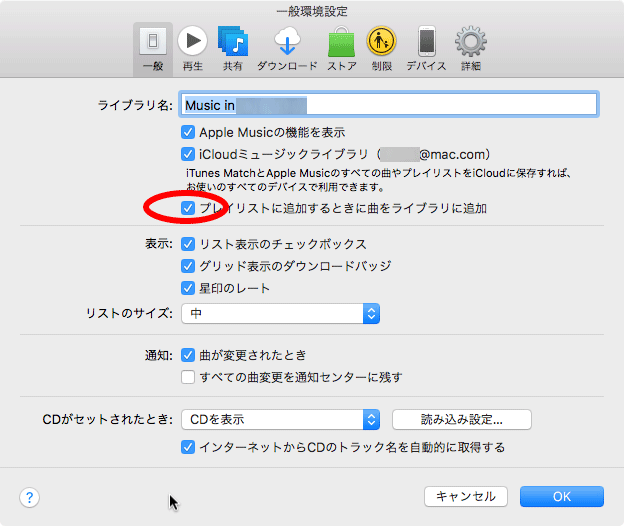
Task: Confirm settings with the OK button
Action: tap(562, 496)
